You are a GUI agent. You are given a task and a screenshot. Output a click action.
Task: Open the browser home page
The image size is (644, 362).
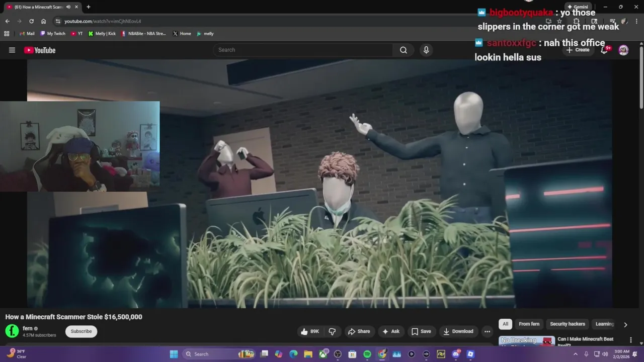(43, 21)
